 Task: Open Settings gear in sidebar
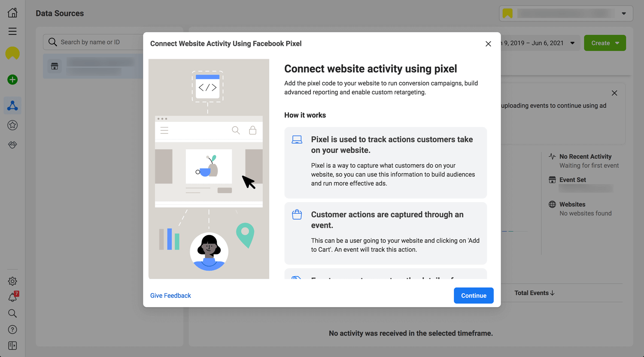click(12, 281)
